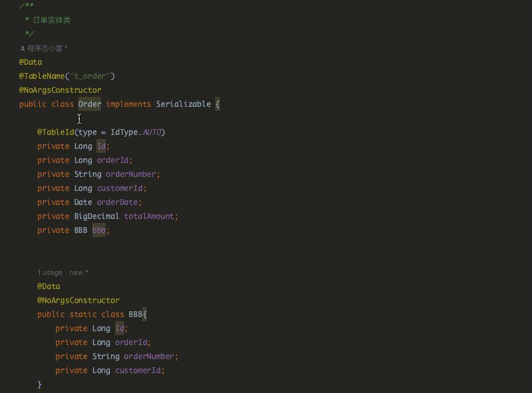This screenshot has height=393, width=532.
Task: Click the BBB name in static class declaration
Action: point(136,314)
